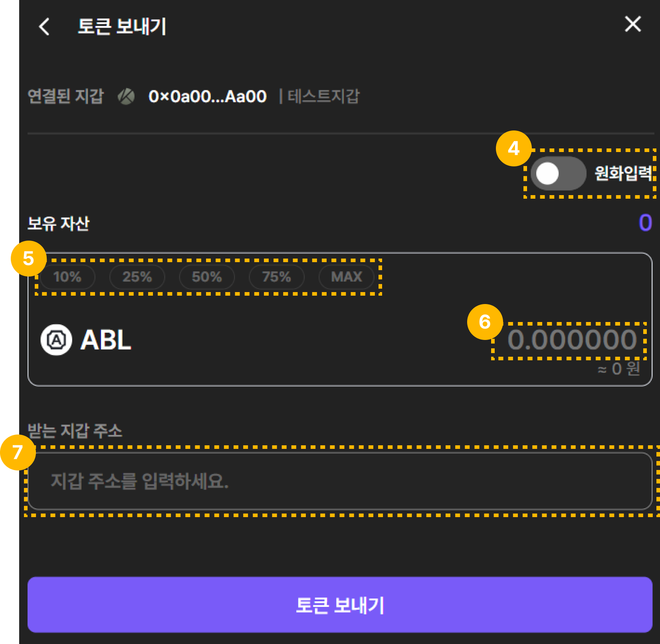Click the connected wallet network icon
The image size is (660, 644).
point(126,97)
